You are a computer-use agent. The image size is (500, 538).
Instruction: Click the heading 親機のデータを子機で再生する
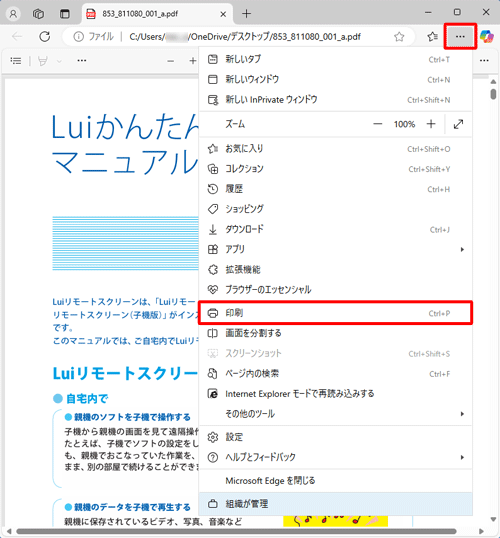coord(132,507)
